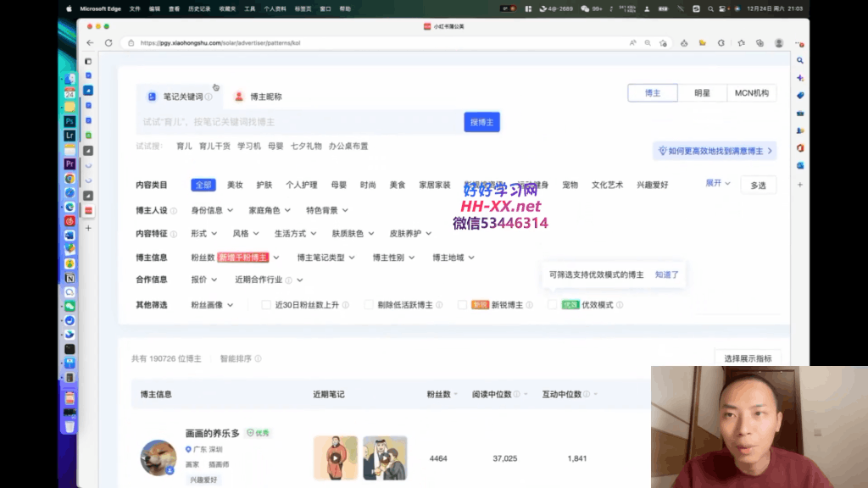Switch to the 笔记关键词 search tab

[180, 97]
